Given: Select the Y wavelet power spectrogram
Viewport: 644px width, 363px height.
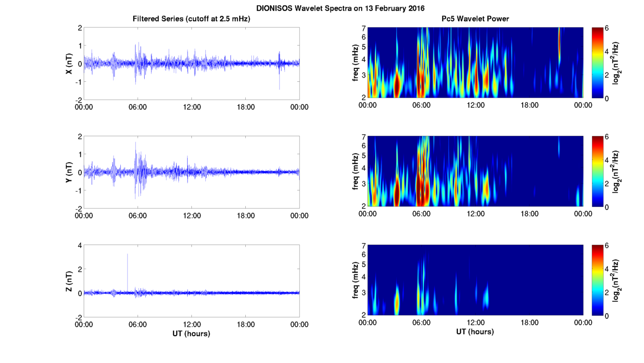Looking at the screenshot, I should pos(475,171).
